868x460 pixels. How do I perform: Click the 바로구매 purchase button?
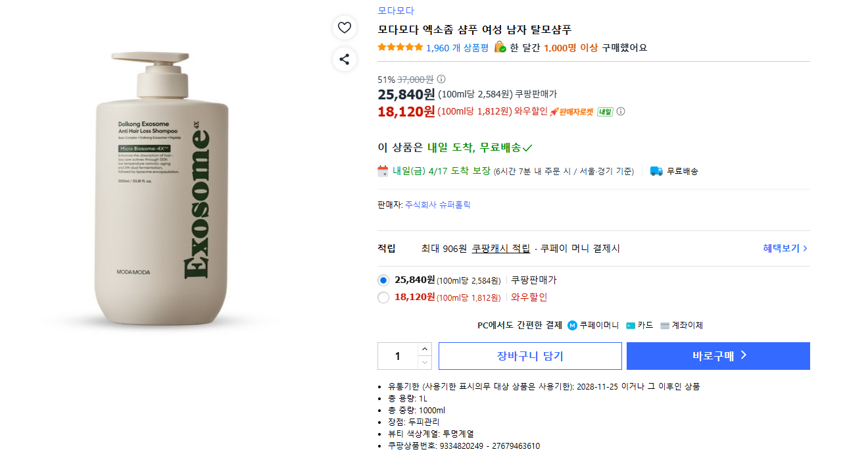click(718, 355)
